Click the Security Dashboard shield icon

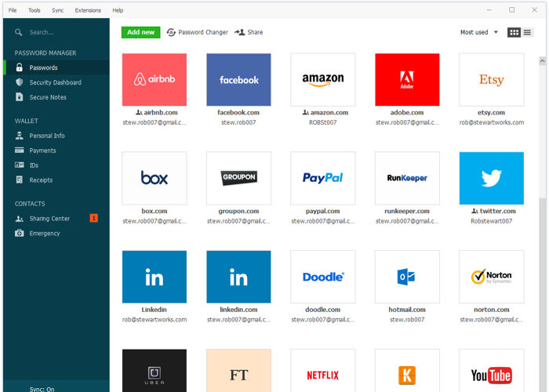click(20, 82)
